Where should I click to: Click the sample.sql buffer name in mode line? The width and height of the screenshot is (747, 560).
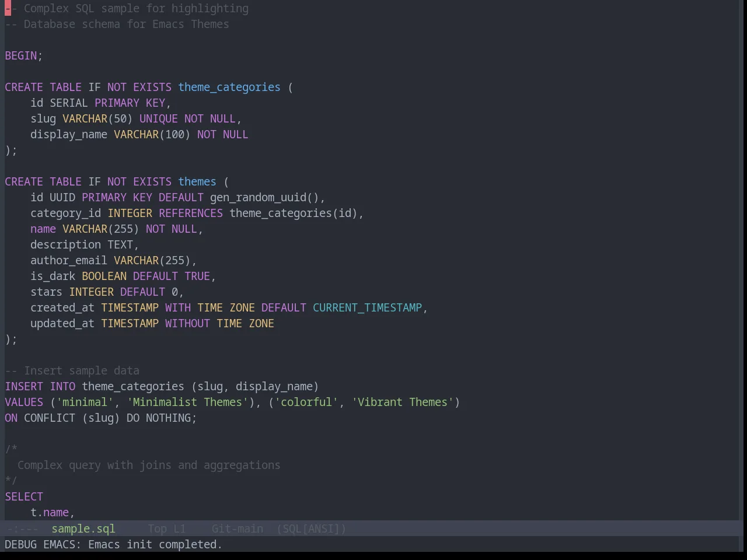pyautogui.click(x=83, y=528)
